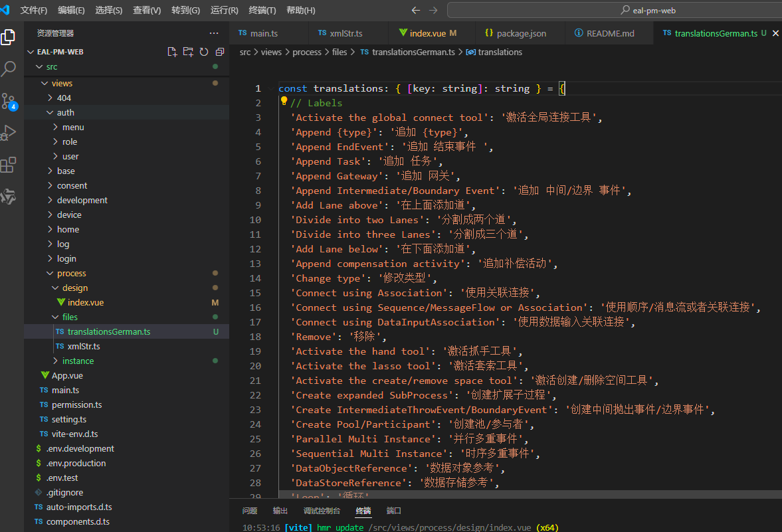Screen dimensions: 782x532
Task: Open the 运行(R) menu
Action: point(223,10)
